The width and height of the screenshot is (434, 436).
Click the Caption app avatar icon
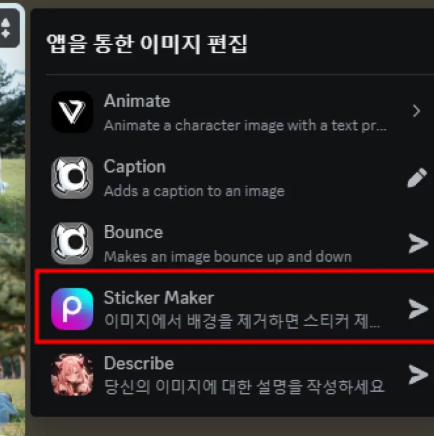coord(72,177)
